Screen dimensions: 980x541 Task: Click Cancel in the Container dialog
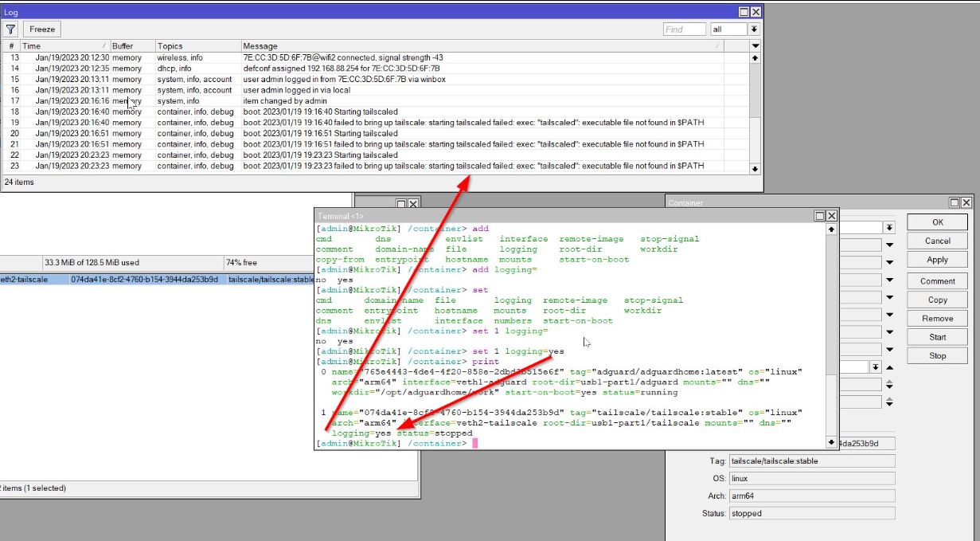[938, 241]
